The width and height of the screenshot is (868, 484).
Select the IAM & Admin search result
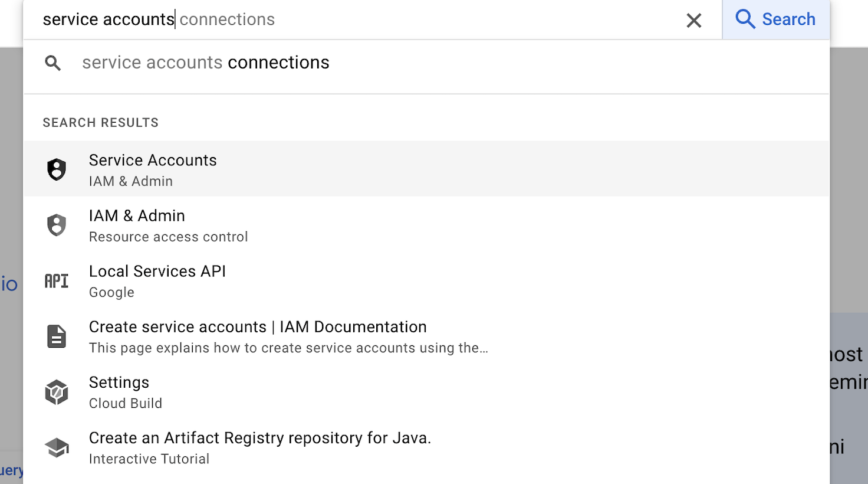pos(137,215)
